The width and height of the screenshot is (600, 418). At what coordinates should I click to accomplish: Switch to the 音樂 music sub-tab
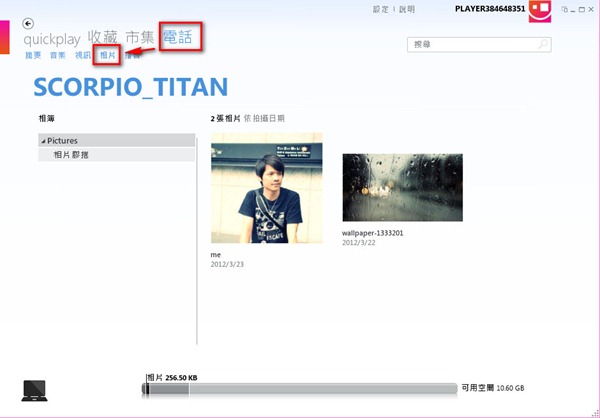point(58,55)
